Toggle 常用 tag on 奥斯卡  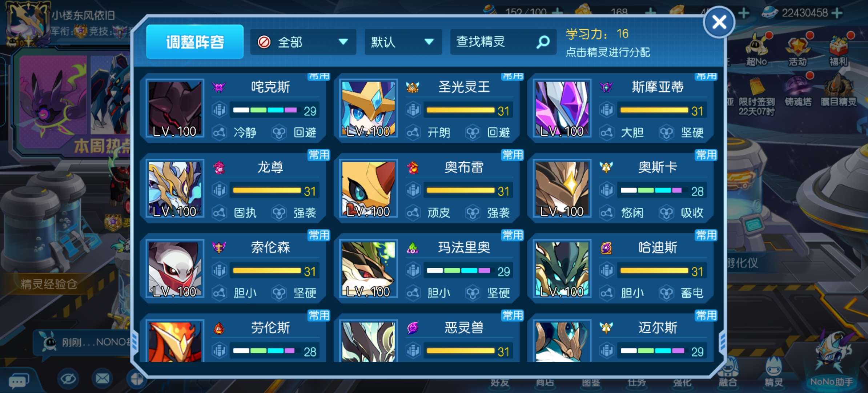tap(706, 155)
